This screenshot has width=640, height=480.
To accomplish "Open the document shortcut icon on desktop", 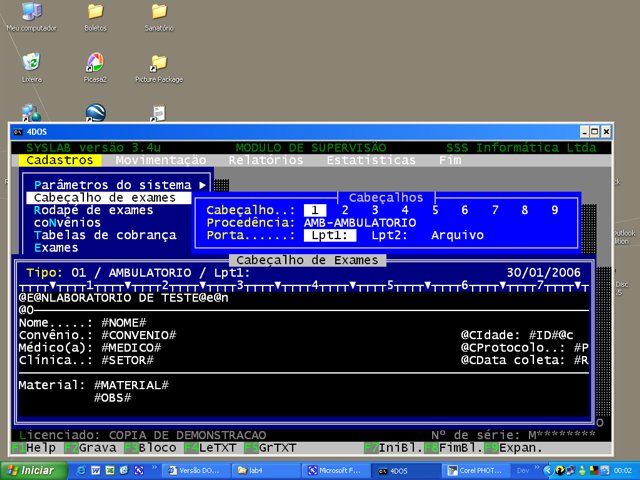I will coord(159,113).
